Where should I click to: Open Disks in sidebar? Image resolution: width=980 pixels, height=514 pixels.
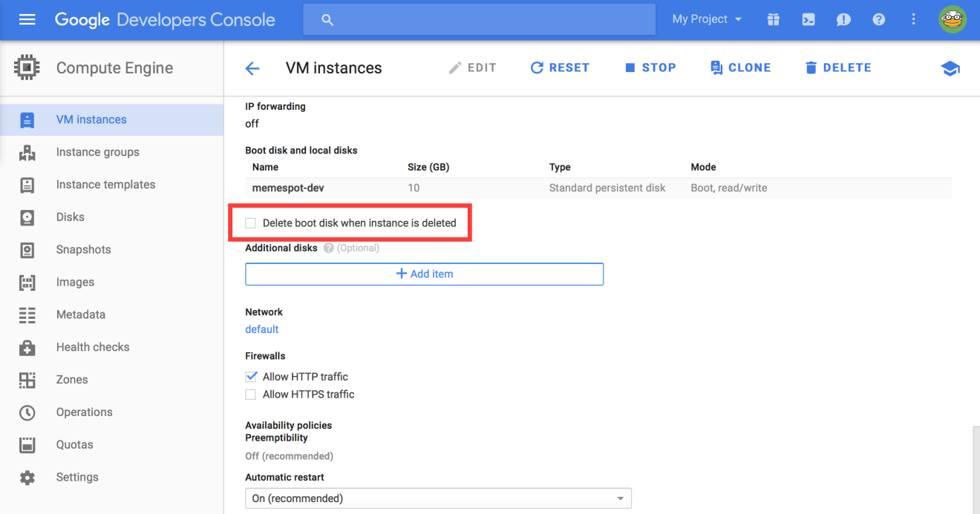pyautogui.click(x=71, y=217)
